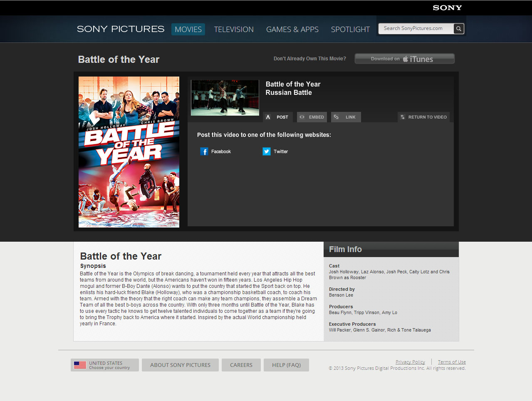Select the Post tab
This screenshot has width=532, height=401.
[x=278, y=117]
